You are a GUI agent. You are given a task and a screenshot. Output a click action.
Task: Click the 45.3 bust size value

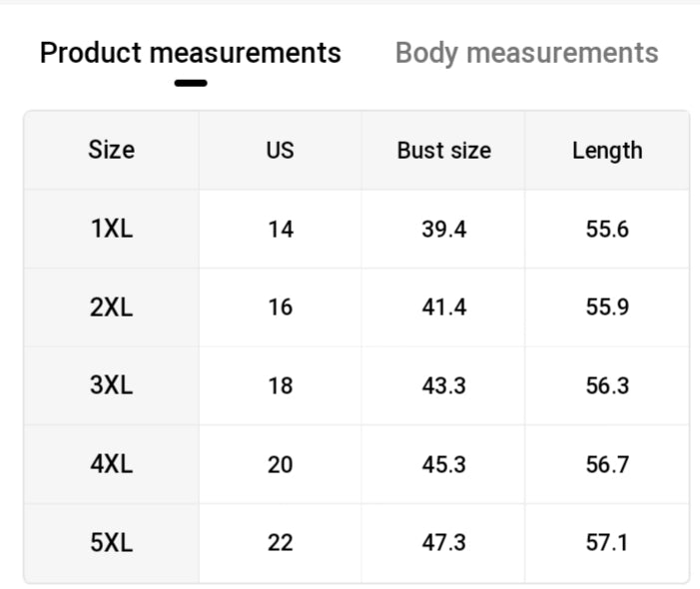[443, 464]
